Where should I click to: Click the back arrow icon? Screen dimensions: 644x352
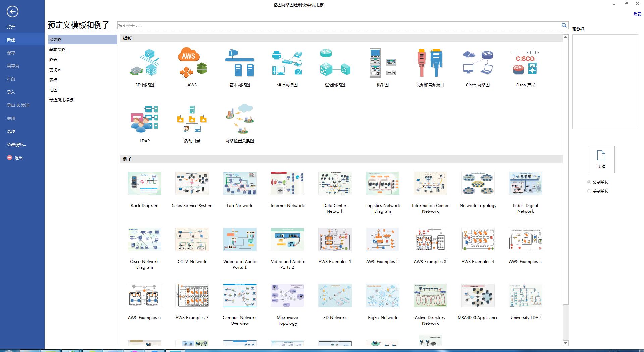tap(12, 12)
